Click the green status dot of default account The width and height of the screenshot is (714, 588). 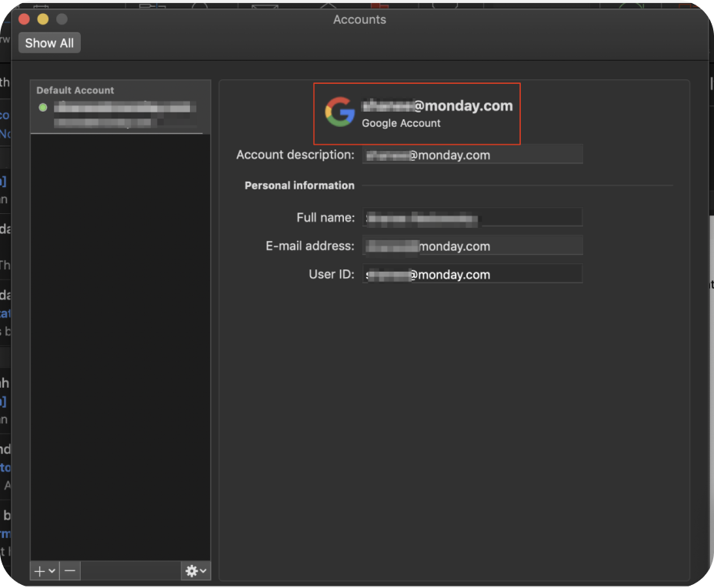[43, 108]
